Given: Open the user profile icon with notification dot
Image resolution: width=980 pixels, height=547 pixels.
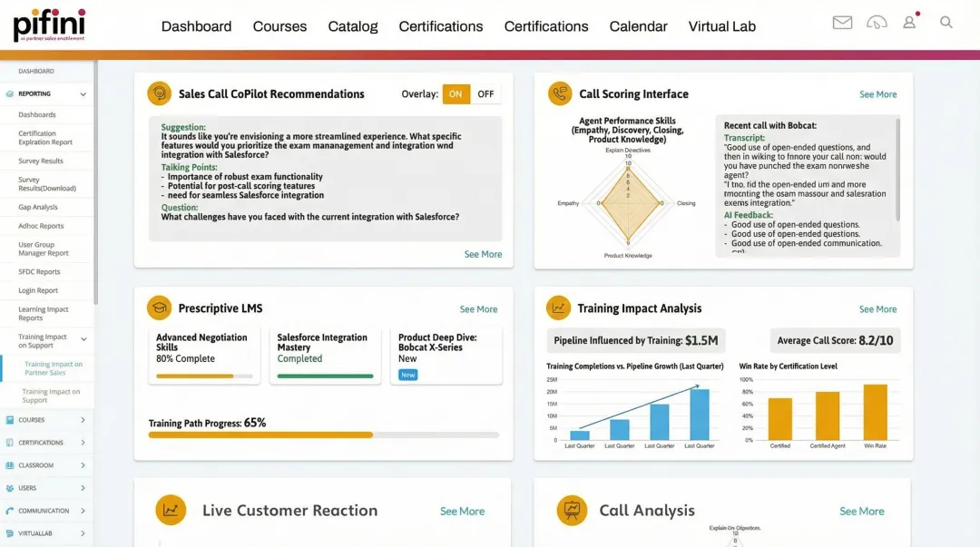Looking at the screenshot, I should click(910, 22).
